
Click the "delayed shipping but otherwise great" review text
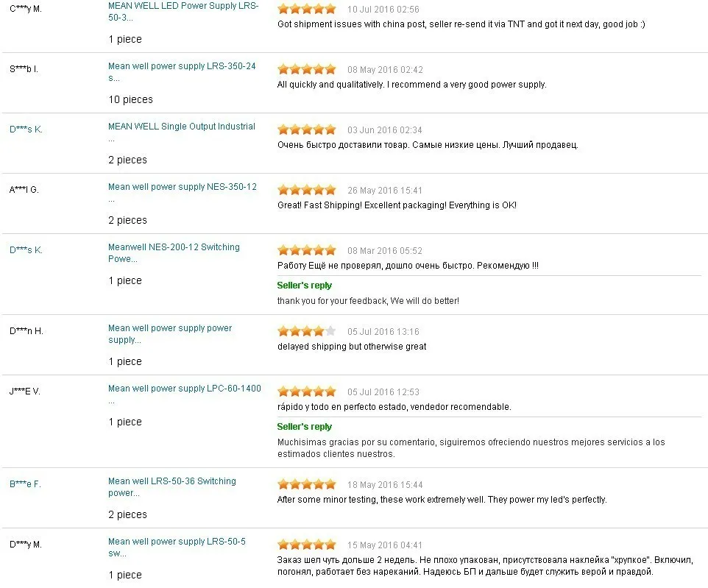352,347
